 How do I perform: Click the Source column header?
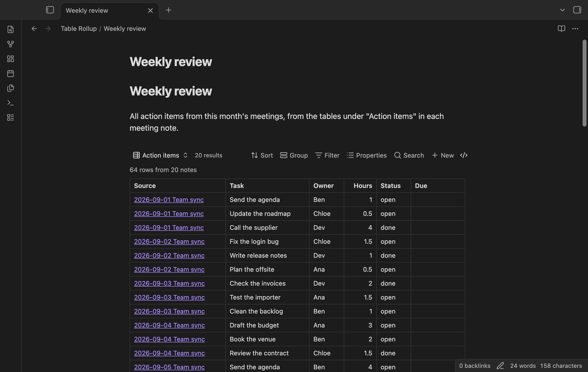tap(177, 186)
